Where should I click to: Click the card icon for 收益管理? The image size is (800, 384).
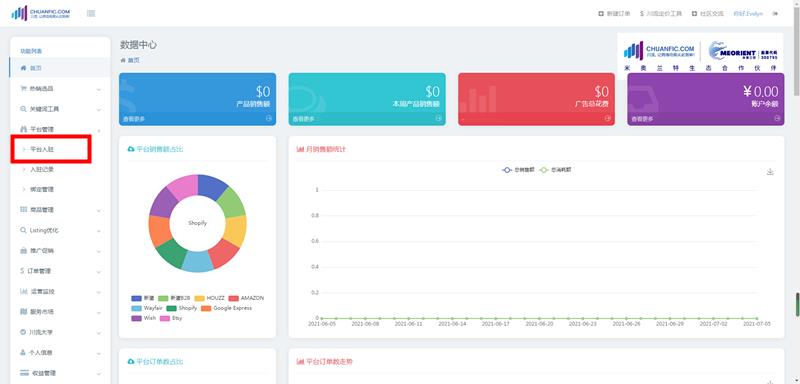pyautogui.click(x=23, y=373)
